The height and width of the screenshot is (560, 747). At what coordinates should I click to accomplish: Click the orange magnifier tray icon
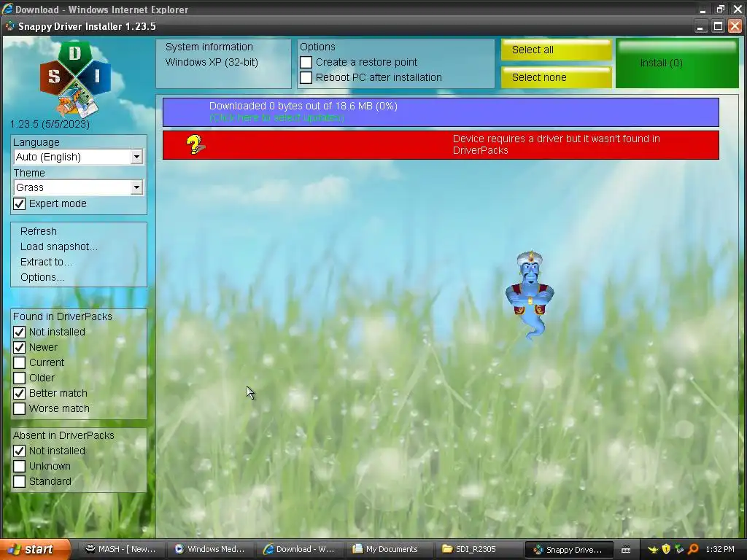click(693, 550)
